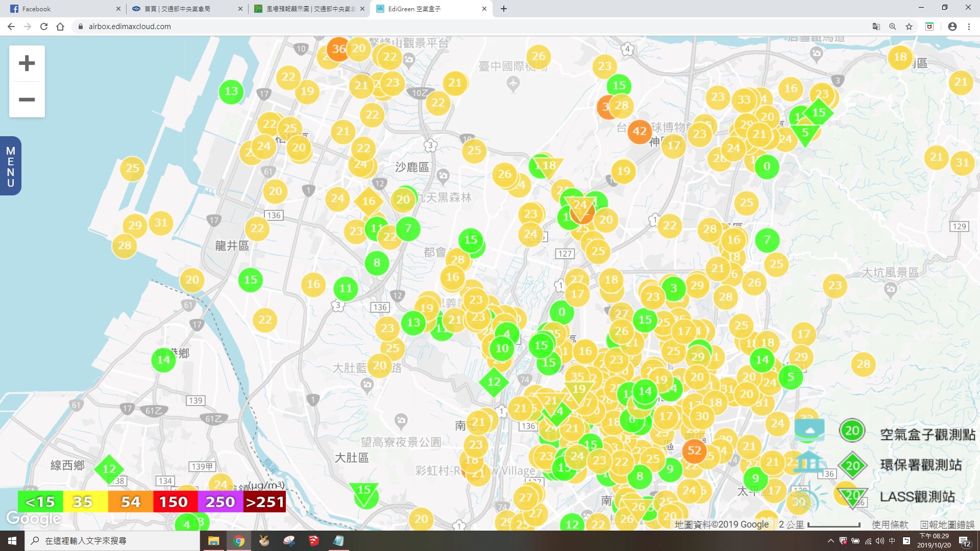Screen dimensions: 980x551
Task: Switch to the 風場預報顯示圖 tab
Action: (x=309, y=9)
